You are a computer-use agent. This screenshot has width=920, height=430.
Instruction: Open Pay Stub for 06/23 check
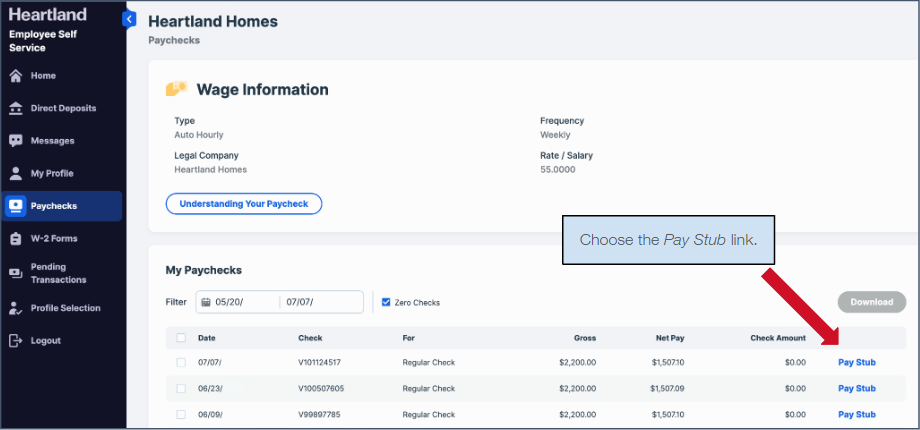(x=857, y=388)
